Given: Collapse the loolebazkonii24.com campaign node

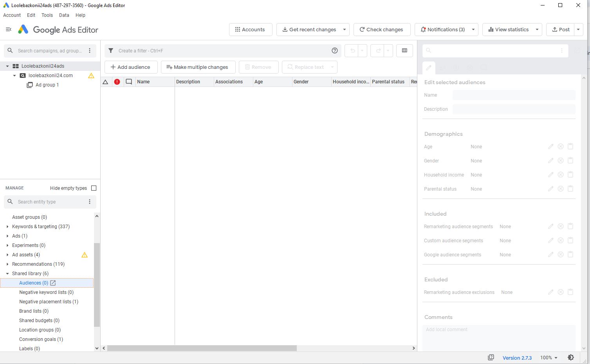Looking at the screenshot, I should [14, 76].
